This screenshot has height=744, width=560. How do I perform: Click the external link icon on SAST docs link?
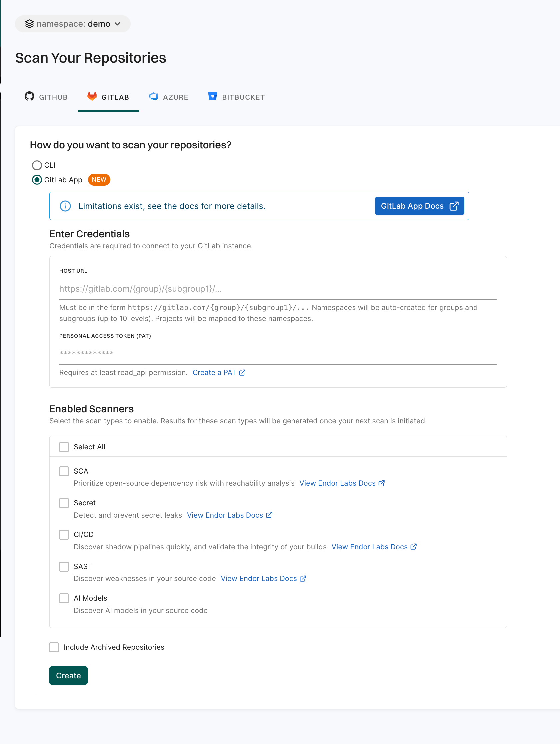point(303,579)
